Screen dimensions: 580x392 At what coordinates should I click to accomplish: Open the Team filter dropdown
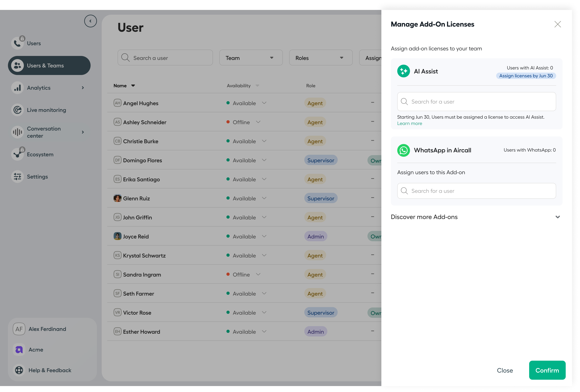pyautogui.click(x=251, y=58)
